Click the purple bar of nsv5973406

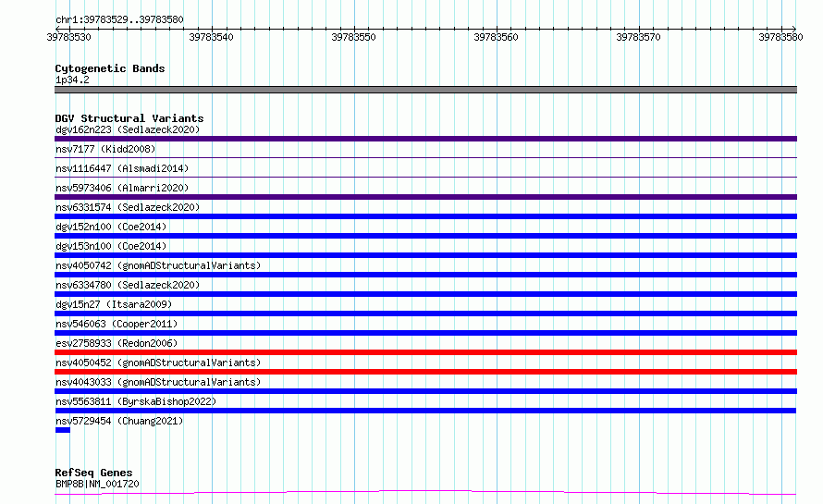pos(425,197)
